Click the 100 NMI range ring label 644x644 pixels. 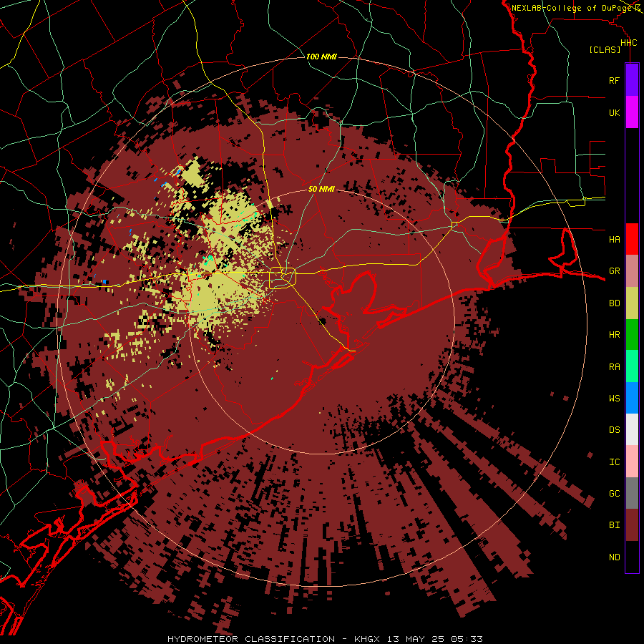tap(321, 57)
